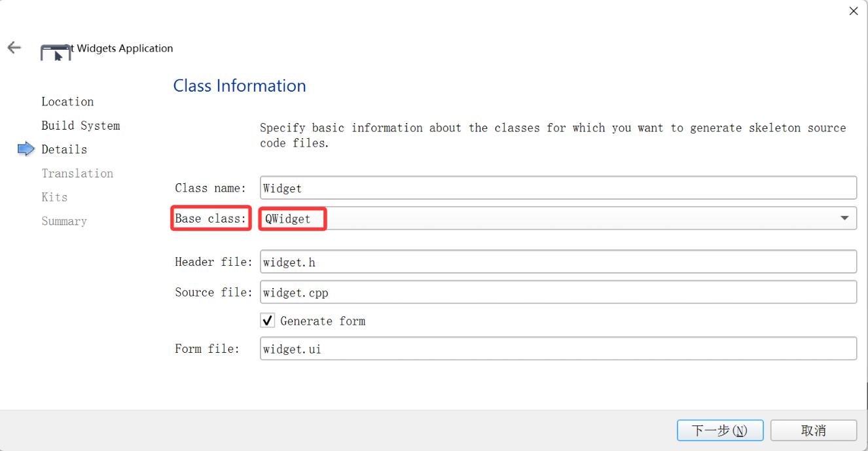Click the blue Details step arrow icon
Viewport: 868px width, 451px height.
click(x=26, y=149)
